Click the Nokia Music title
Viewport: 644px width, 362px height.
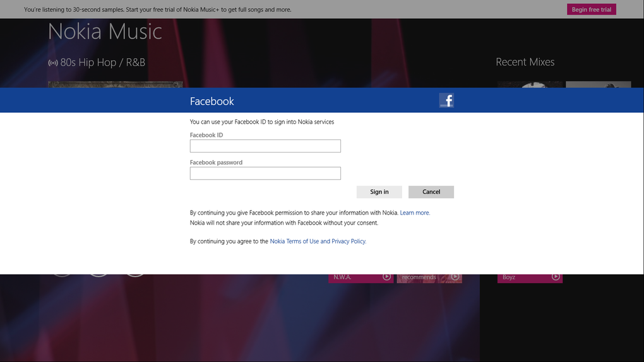point(105,32)
